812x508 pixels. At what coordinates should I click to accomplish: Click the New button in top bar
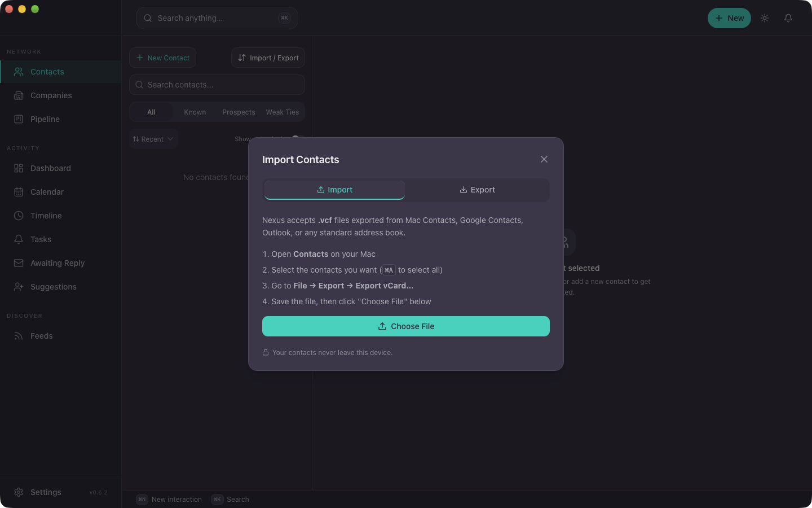(729, 18)
